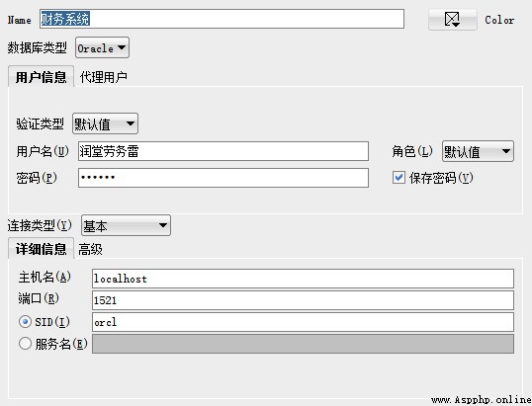The height and width of the screenshot is (406, 532).
Task: Select the 服务名 radio button
Action: tap(25, 344)
